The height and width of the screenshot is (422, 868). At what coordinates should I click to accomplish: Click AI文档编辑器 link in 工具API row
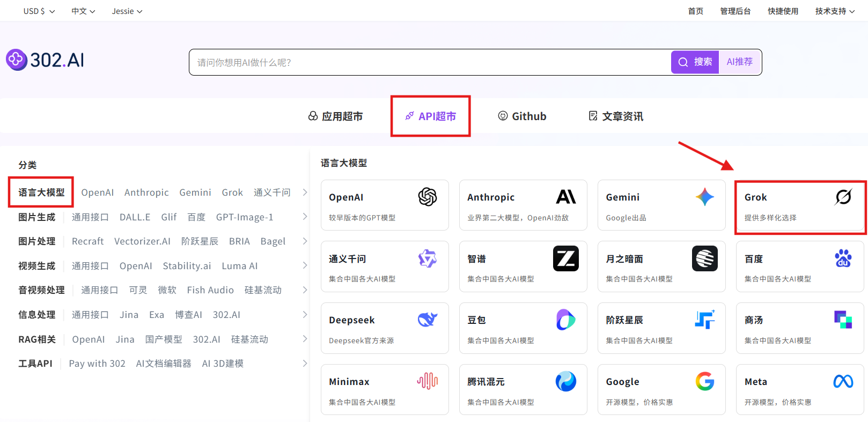coord(164,364)
